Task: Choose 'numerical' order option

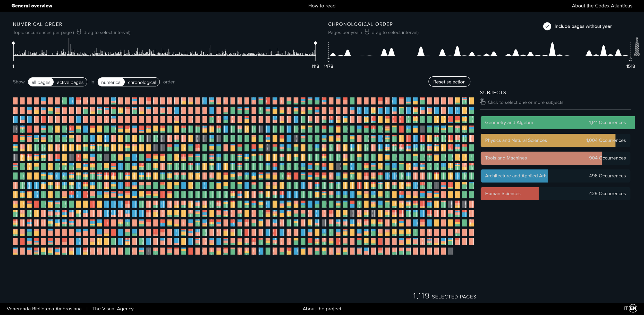Action: tap(111, 82)
